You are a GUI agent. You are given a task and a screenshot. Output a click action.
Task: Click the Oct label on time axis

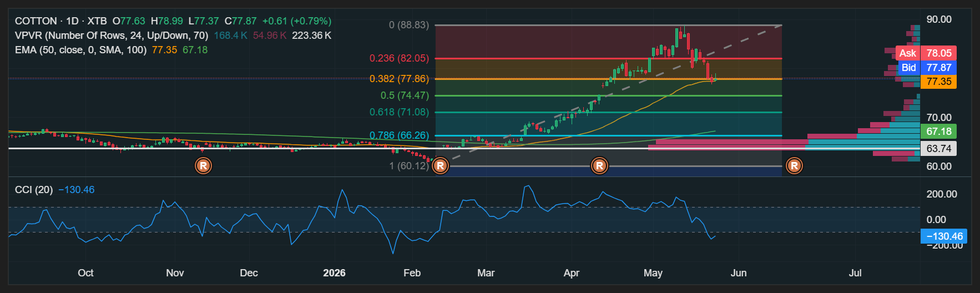85,273
